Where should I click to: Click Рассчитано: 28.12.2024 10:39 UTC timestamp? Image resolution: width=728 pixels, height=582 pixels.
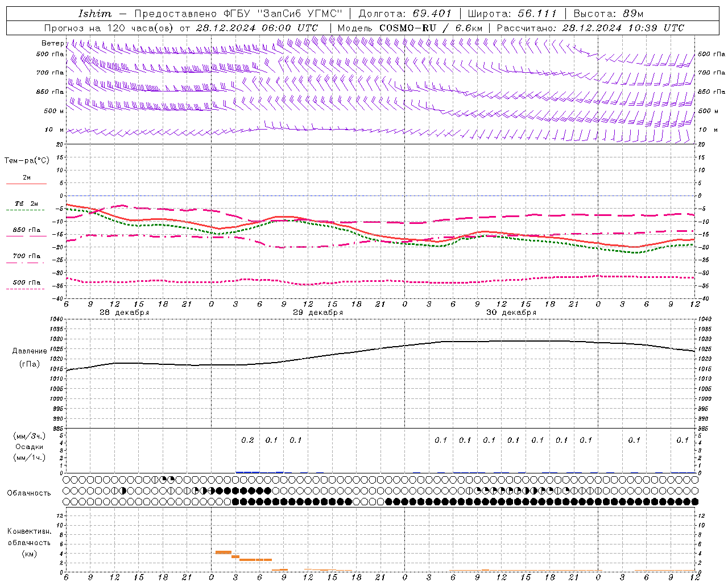point(590,28)
